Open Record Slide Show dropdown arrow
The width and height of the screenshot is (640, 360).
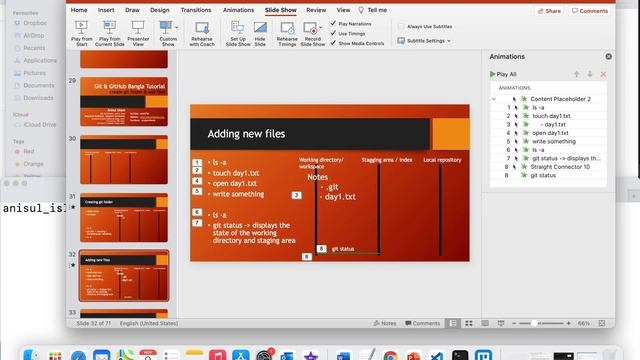coord(321,27)
